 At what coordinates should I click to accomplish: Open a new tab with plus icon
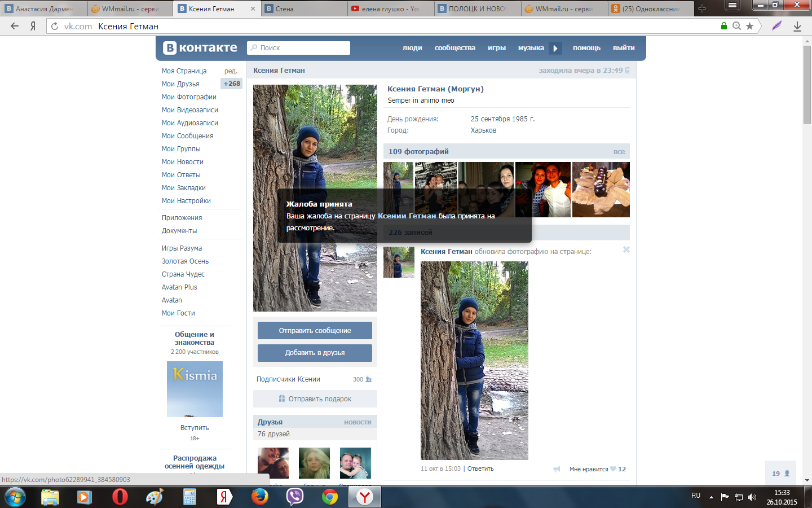pyautogui.click(x=702, y=8)
